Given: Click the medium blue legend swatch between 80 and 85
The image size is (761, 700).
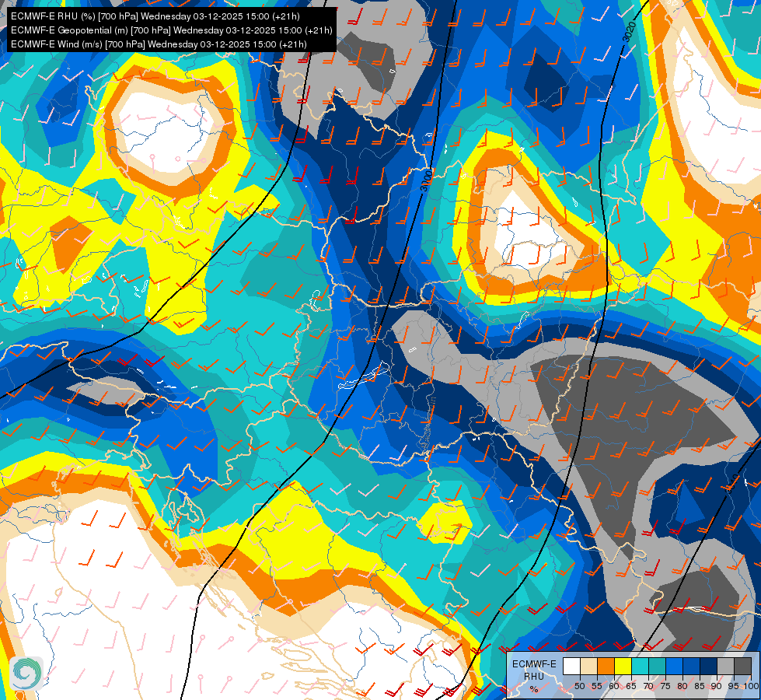Looking at the screenshot, I should point(691,667).
